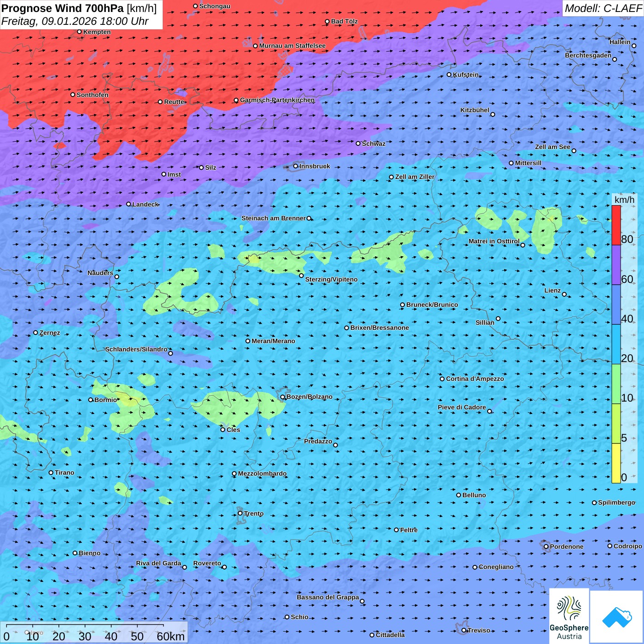Click the Landeck label

coord(145,204)
